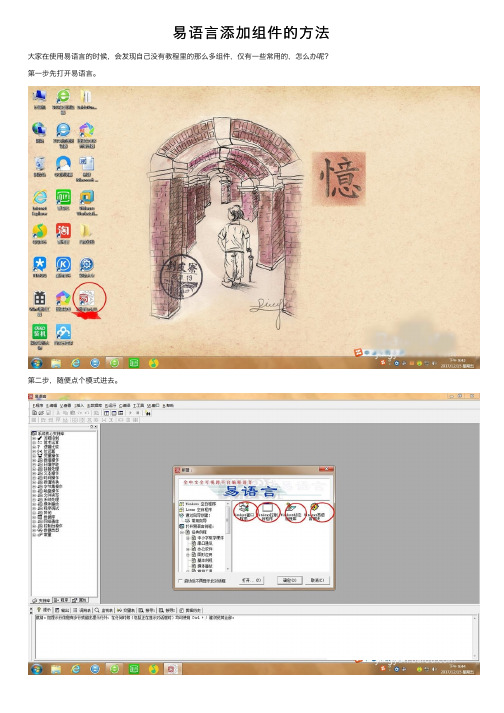
Task: Open the circled 易语言 desktop shortcut
Action: tap(86, 299)
